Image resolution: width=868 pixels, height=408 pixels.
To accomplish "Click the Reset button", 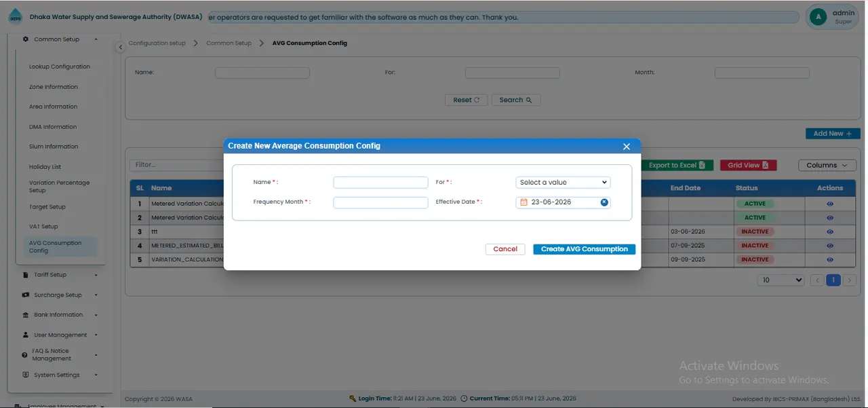I will coord(466,100).
